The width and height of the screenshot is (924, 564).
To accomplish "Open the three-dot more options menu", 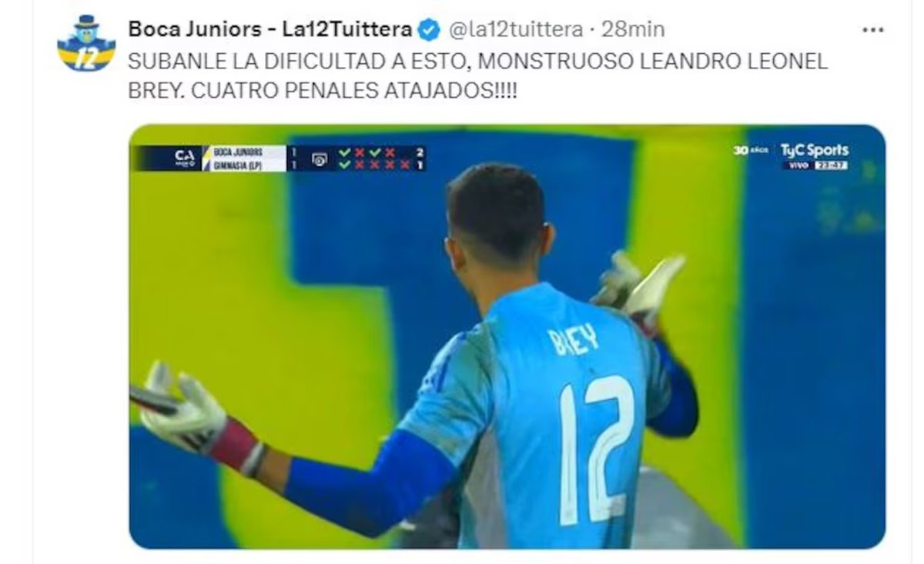I will [x=872, y=30].
